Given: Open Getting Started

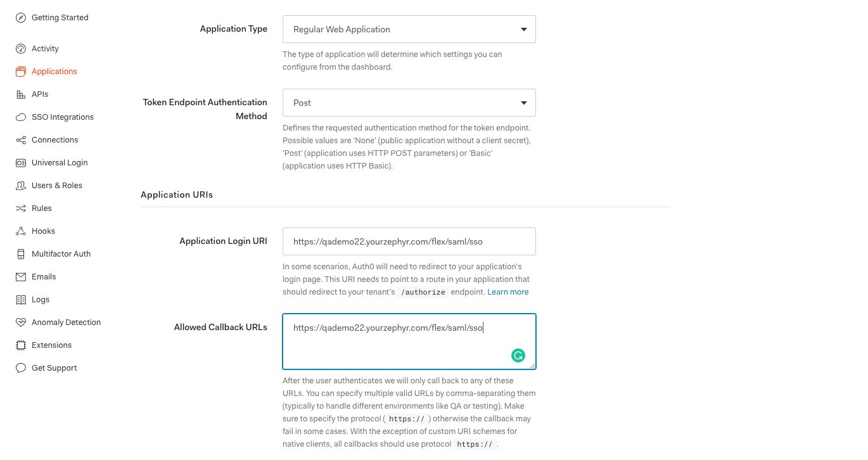Looking at the screenshot, I should click(60, 17).
